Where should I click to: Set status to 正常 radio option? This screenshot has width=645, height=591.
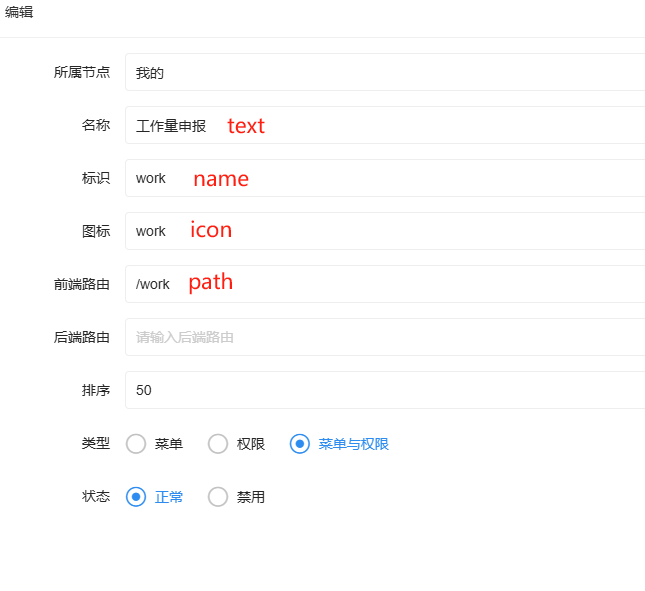(x=136, y=497)
